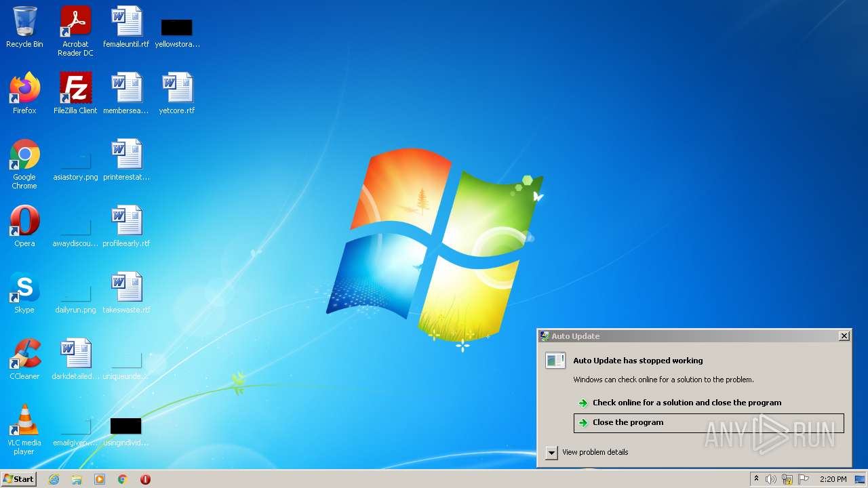
Task: Choose Close the program option
Action: point(709,423)
